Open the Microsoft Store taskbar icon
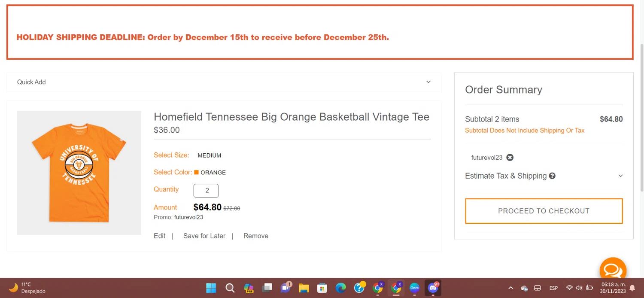644x298 pixels. click(322, 288)
